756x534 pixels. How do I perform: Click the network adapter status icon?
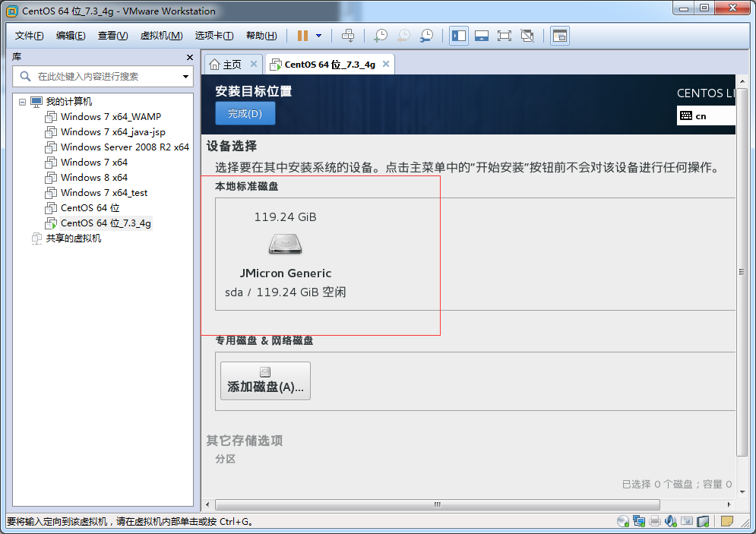click(x=639, y=521)
